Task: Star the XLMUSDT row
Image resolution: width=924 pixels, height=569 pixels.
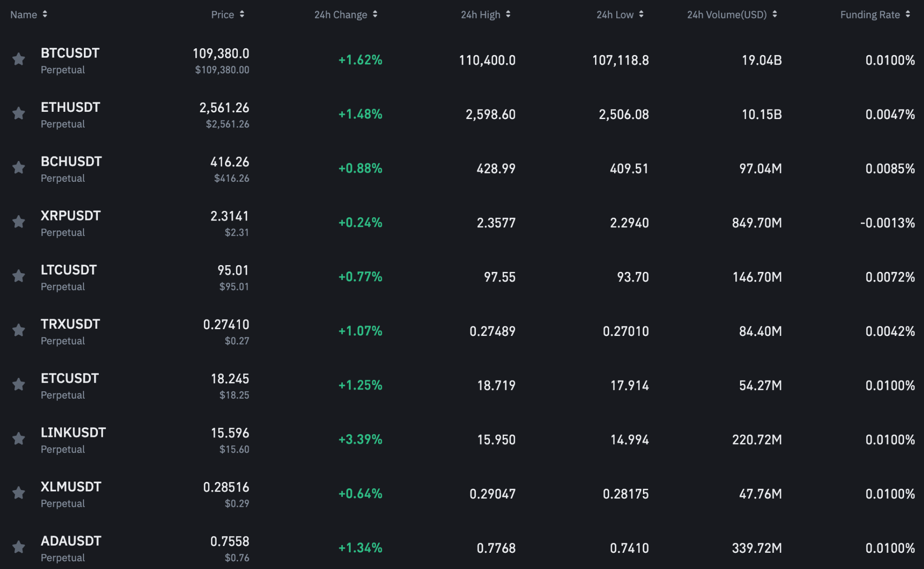Action: pos(18,493)
